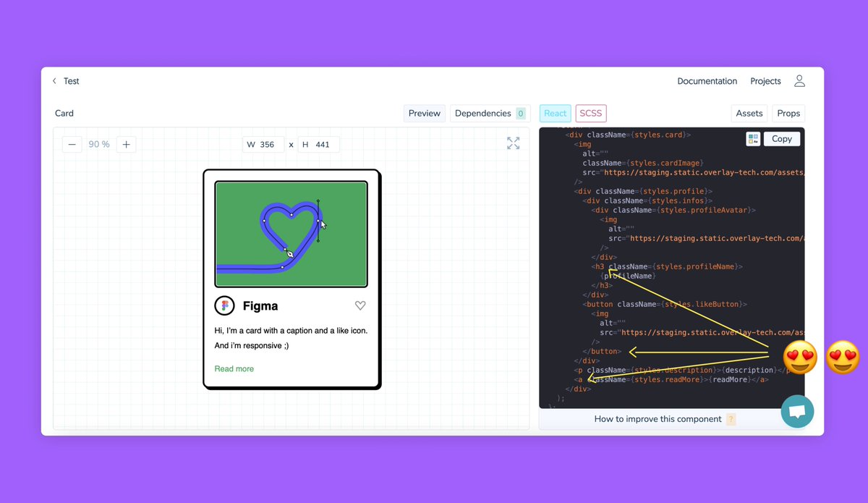
Task: Click the zoom out minus icon
Action: click(x=71, y=144)
